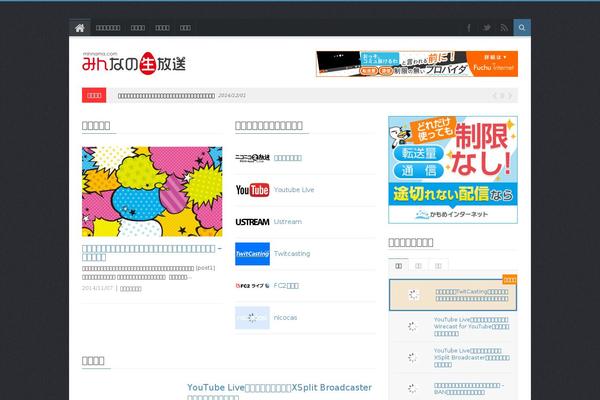Click the USTREAM logo image
Viewport: 600px width, 400px height.
pyautogui.click(x=252, y=222)
